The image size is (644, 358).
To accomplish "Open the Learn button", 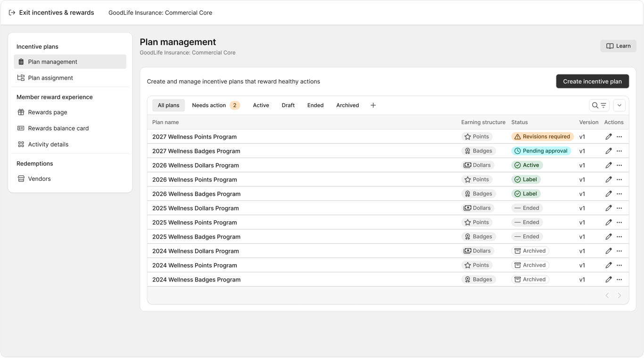I will [618, 46].
